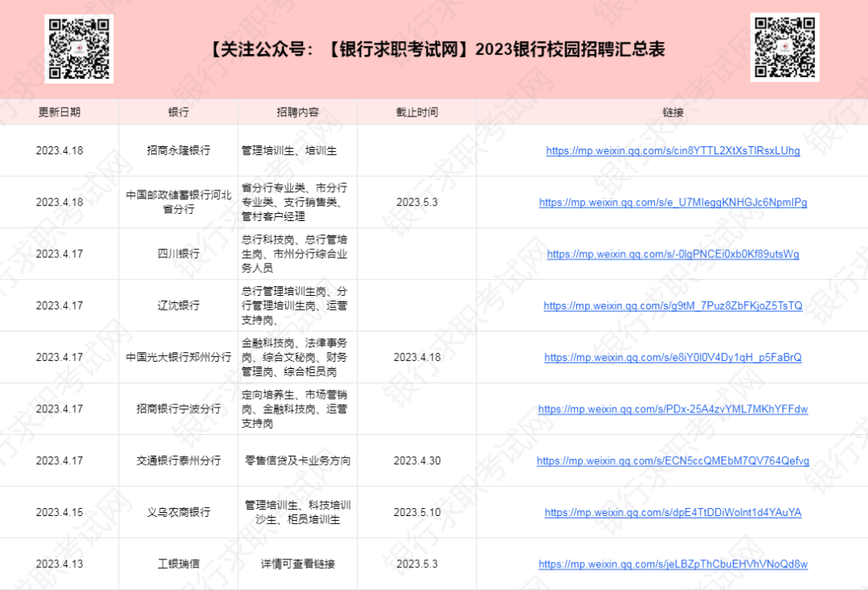Select date 2023.4.18 in 招商永隆银行 row
This screenshot has height=590, width=868.
[x=59, y=150]
